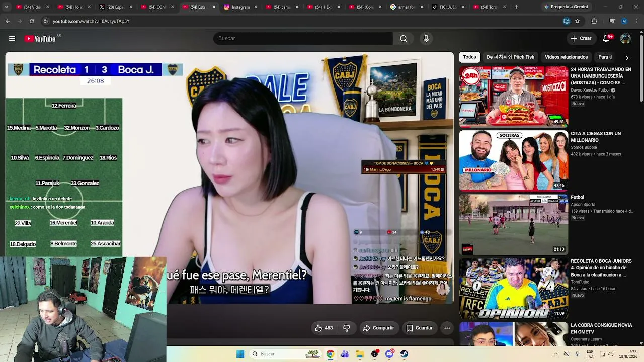Click the browser address bar URL

tap(91, 21)
